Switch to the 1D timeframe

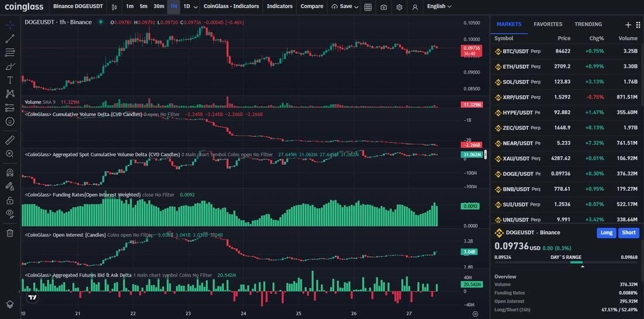[x=187, y=6]
